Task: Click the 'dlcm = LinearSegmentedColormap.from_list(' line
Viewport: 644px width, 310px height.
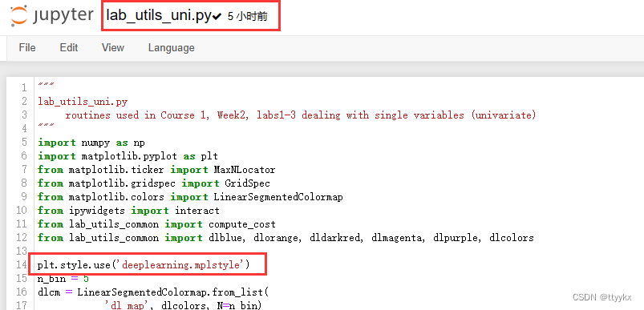Action: click(x=153, y=292)
